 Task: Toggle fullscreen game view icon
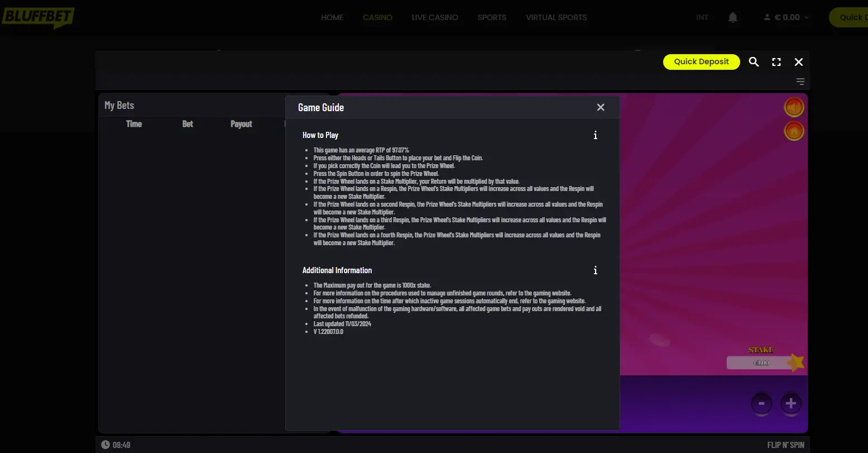(776, 62)
